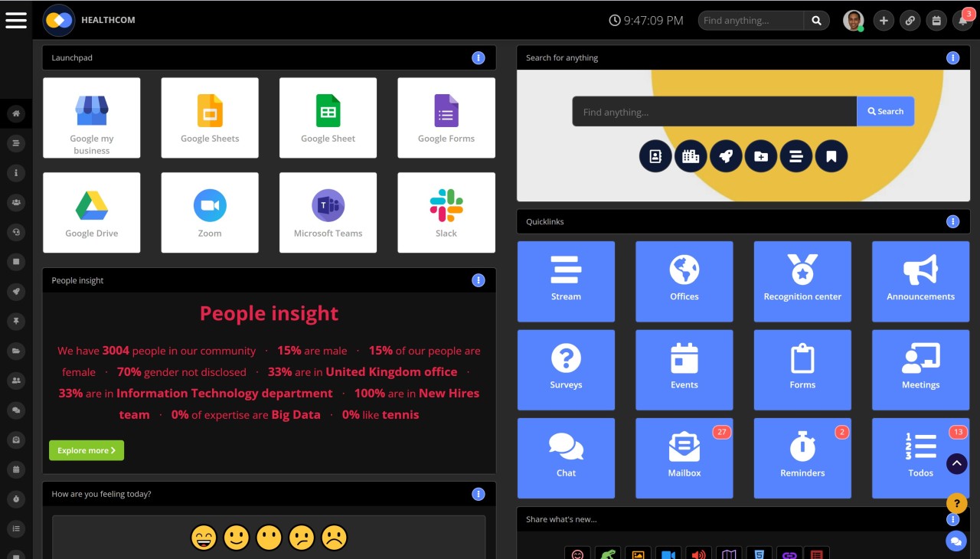Click the Explore more button in People insight
The height and width of the screenshot is (559, 980).
86,450
